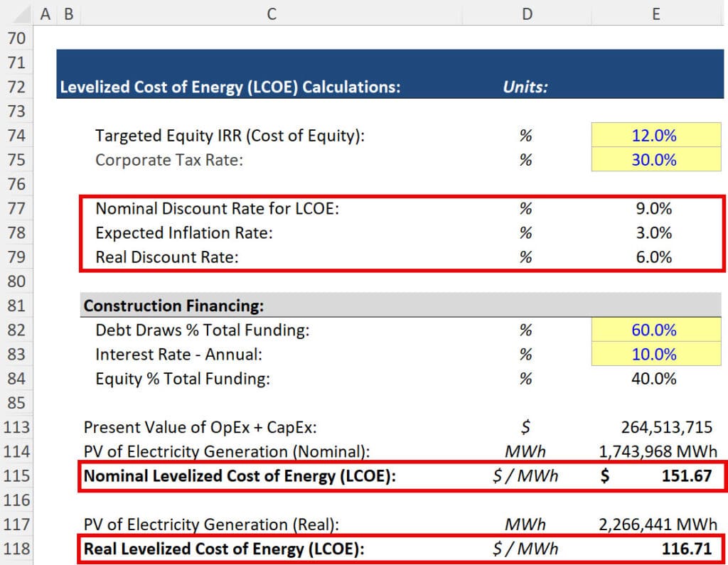Click the Interest Rate input cell showing 10.0%
Screen dimensions: 728x565
tap(654, 354)
